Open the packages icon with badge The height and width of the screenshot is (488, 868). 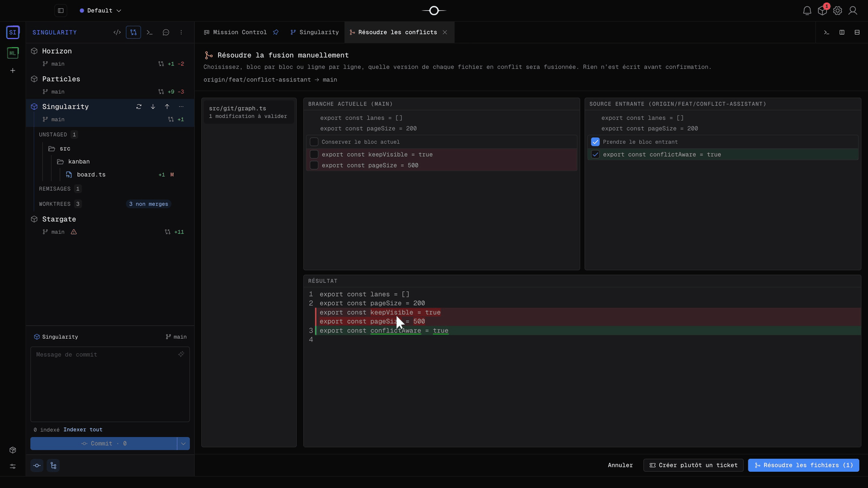point(822,10)
